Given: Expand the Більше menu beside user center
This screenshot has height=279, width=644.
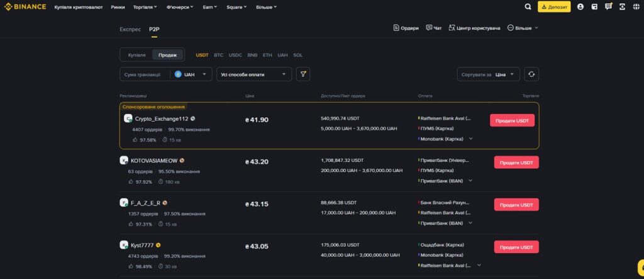Looking at the screenshot, I should click(523, 28).
